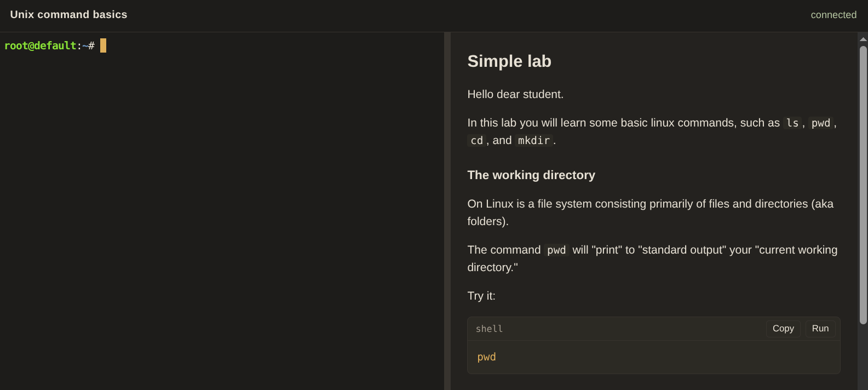Click the pane divider between terminal and lab

point(447,211)
